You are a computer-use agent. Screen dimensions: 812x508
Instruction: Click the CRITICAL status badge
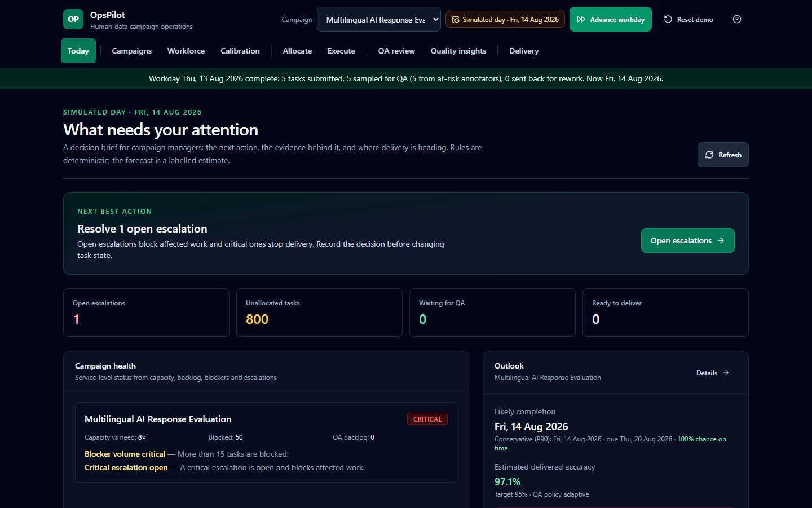click(x=427, y=419)
